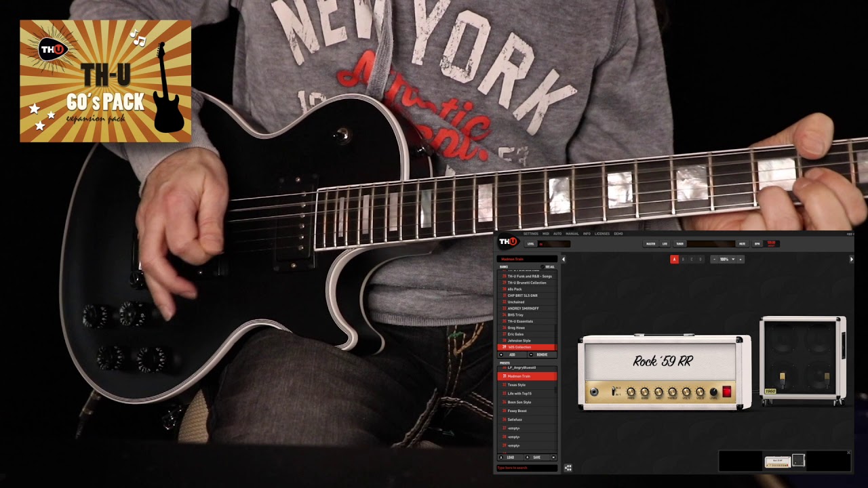Click the grid view icon beside search
This screenshot has width=868, height=488.
(x=568, y=468)
